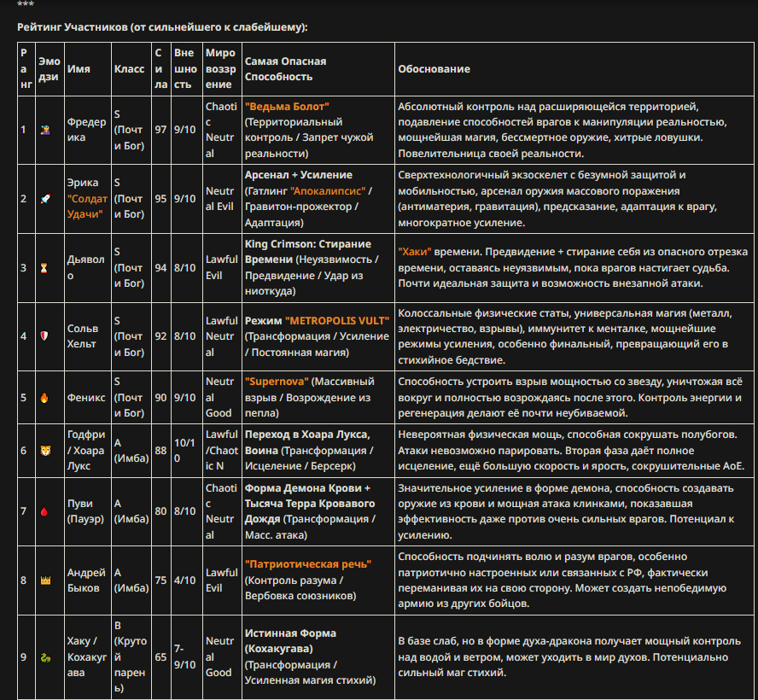Click 'Переход в Хоара Лукса' ability text
758x700 pixels.
(307, 435)
